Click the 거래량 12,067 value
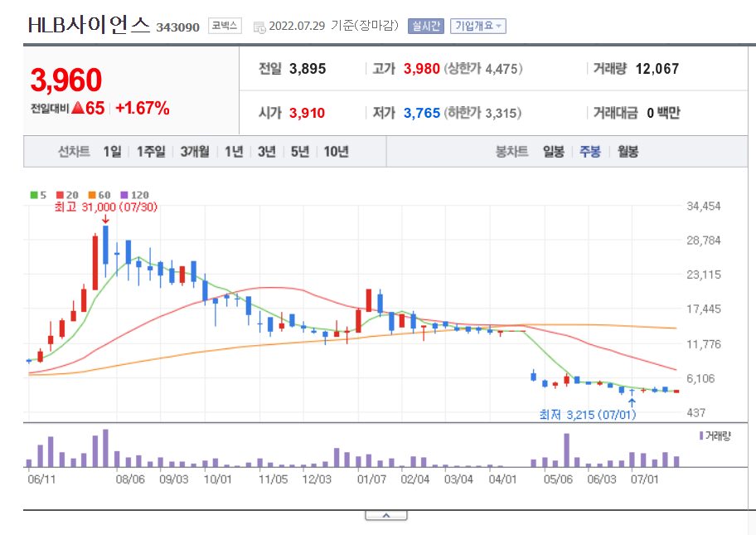Image resolution: width=756 pixels, height=535 pixels. [657, 69]
